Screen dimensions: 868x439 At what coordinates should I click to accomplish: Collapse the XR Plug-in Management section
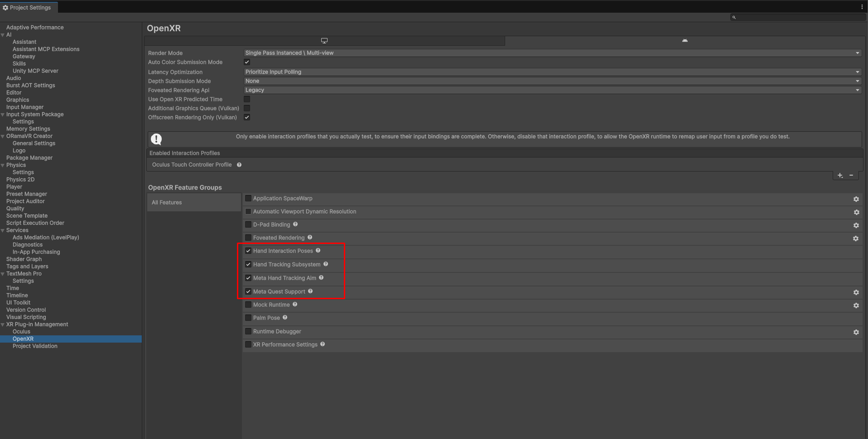pyautogui.click(x=3, y=324)
